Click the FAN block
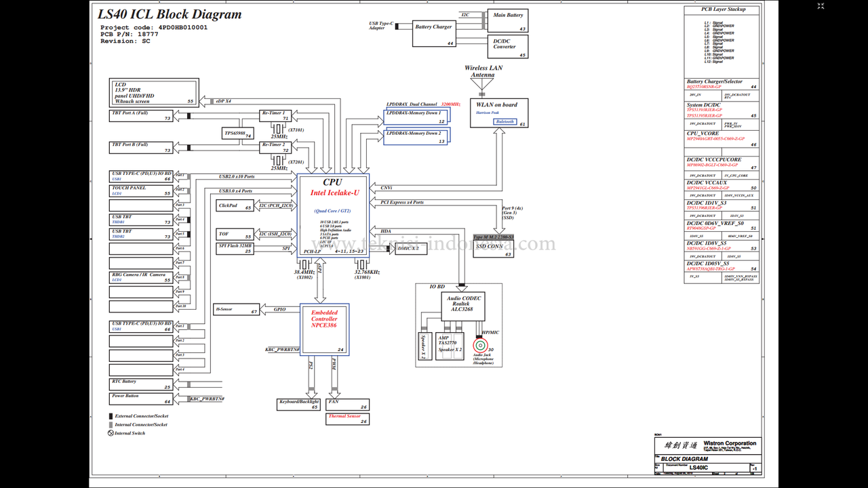 [347, 405]
